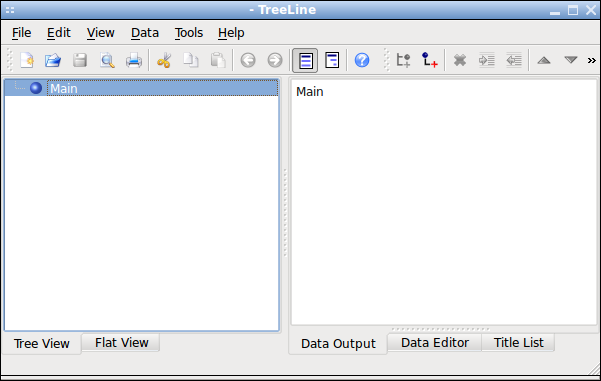Open the View menu
Screen dimensions: 601x381
pos(100,33)
